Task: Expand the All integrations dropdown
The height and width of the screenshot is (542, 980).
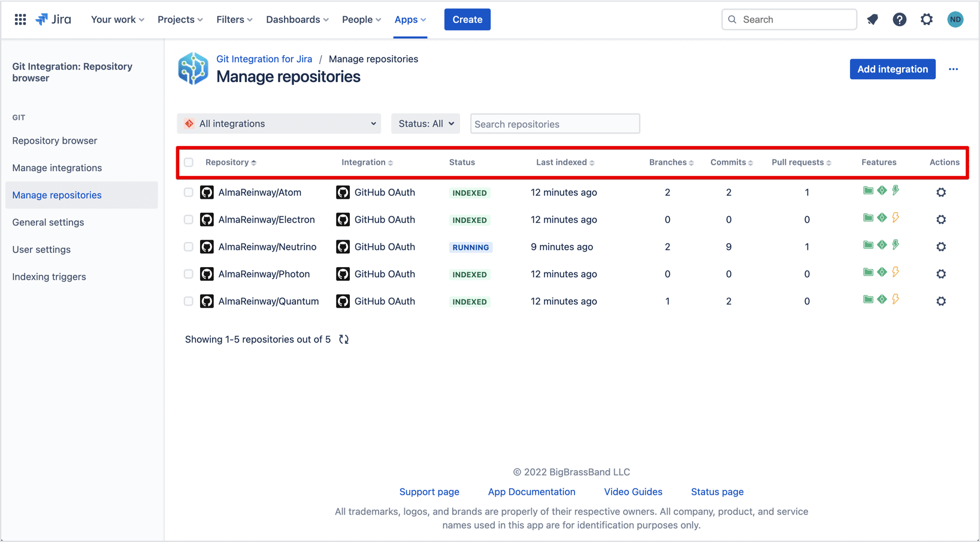Action: [279, 124]
